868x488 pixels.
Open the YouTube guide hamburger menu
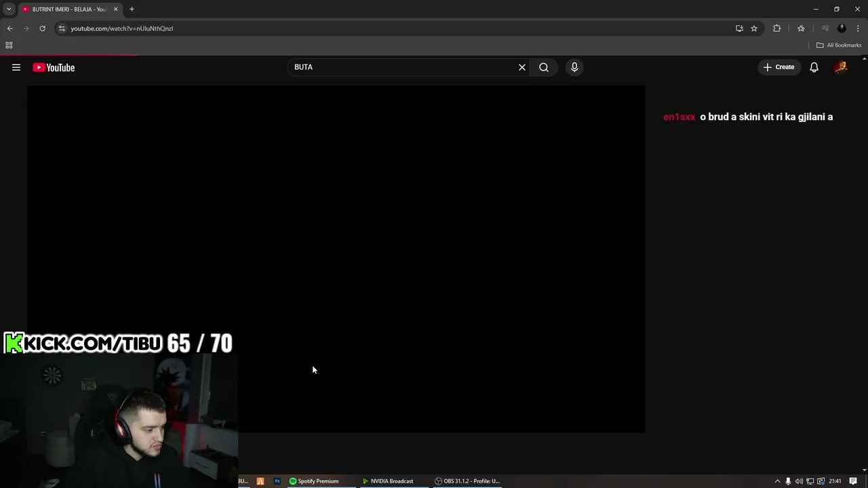point(16,67)
